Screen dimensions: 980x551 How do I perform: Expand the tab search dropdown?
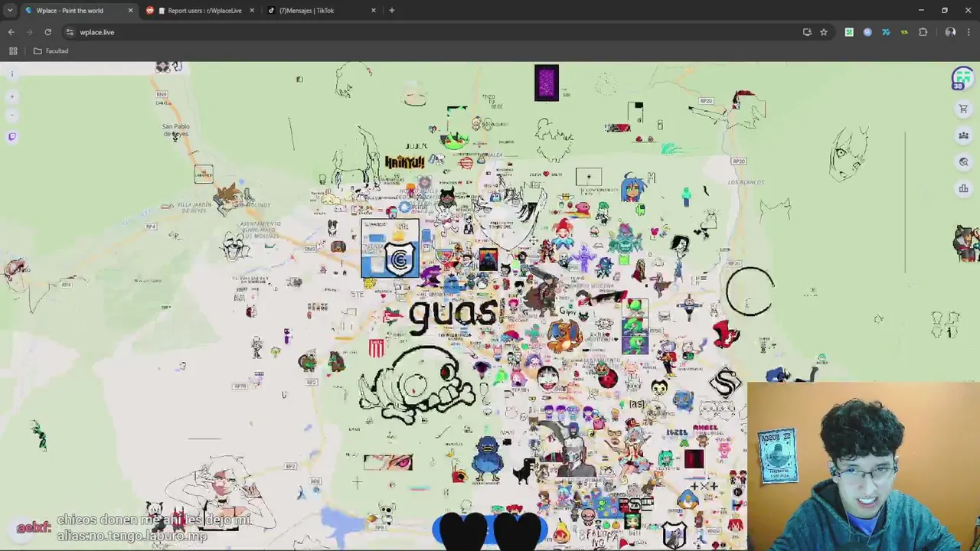(x=10, y=11)
